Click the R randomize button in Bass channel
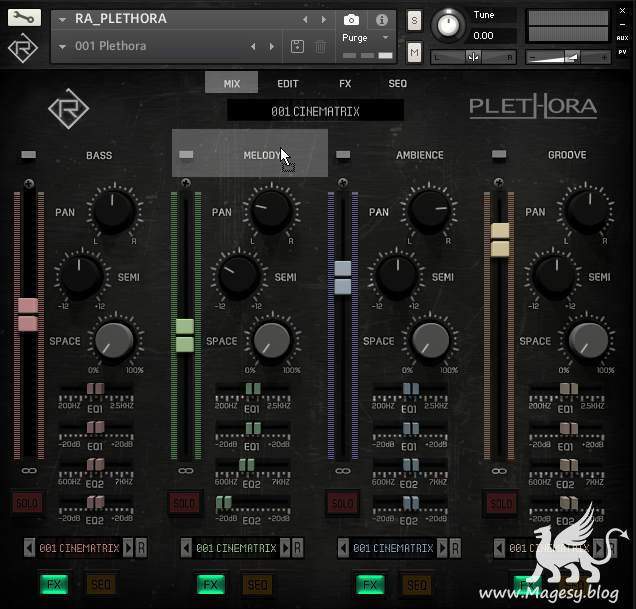The height and width of the screenshot is (609, 636). click(x=141, y=548)
